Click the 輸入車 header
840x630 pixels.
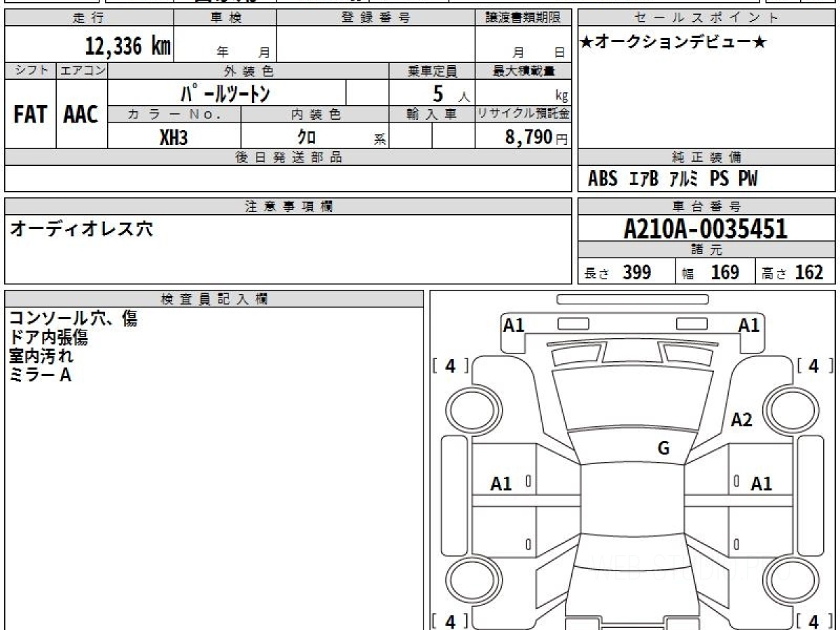[433, 114]
